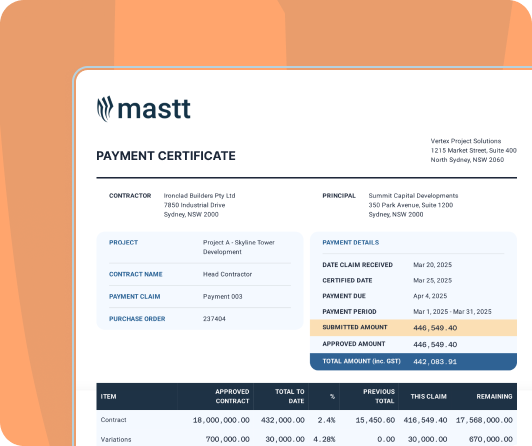Select Project A - Skyline Tower Development value
This screenshot has height=446, width=532.
(239, 247)
